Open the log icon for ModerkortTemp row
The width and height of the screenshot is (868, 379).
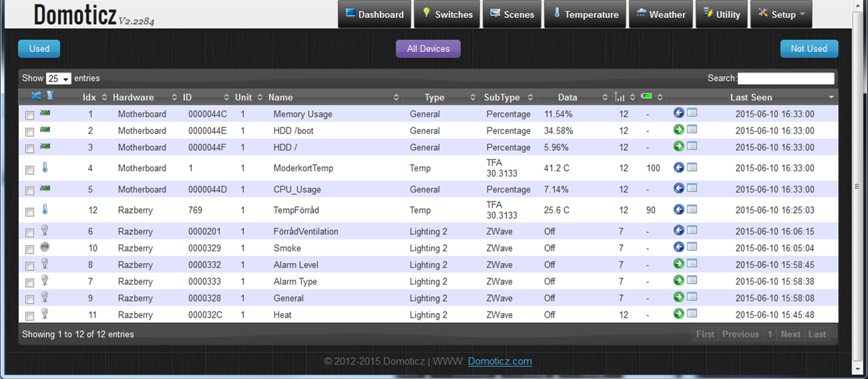tap(692, 167)
